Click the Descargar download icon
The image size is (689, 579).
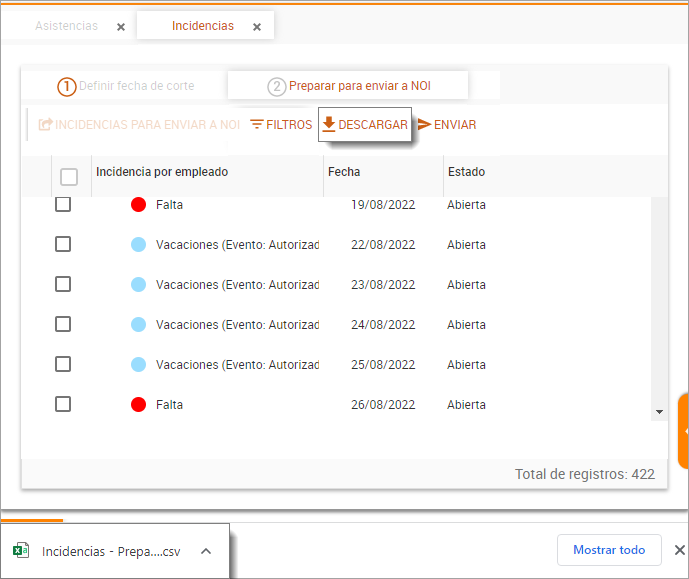[x=329, y=125]
